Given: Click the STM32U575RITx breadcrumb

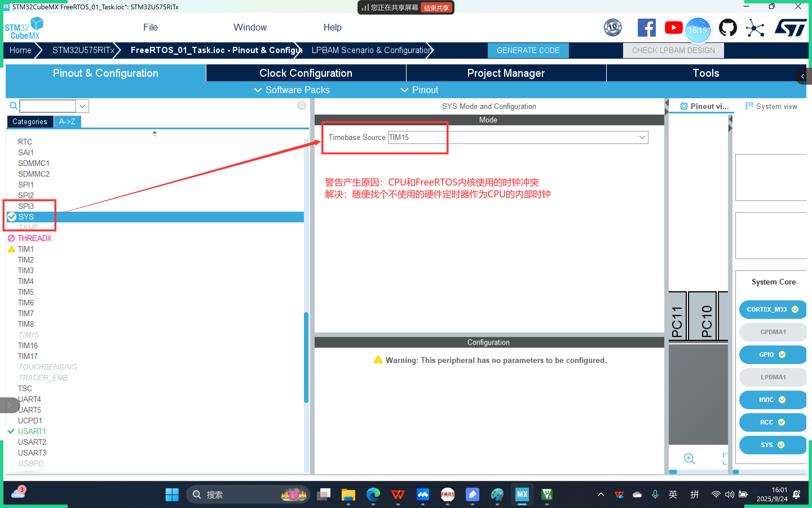Looking at the screenshot, I should tap(83, 50).
